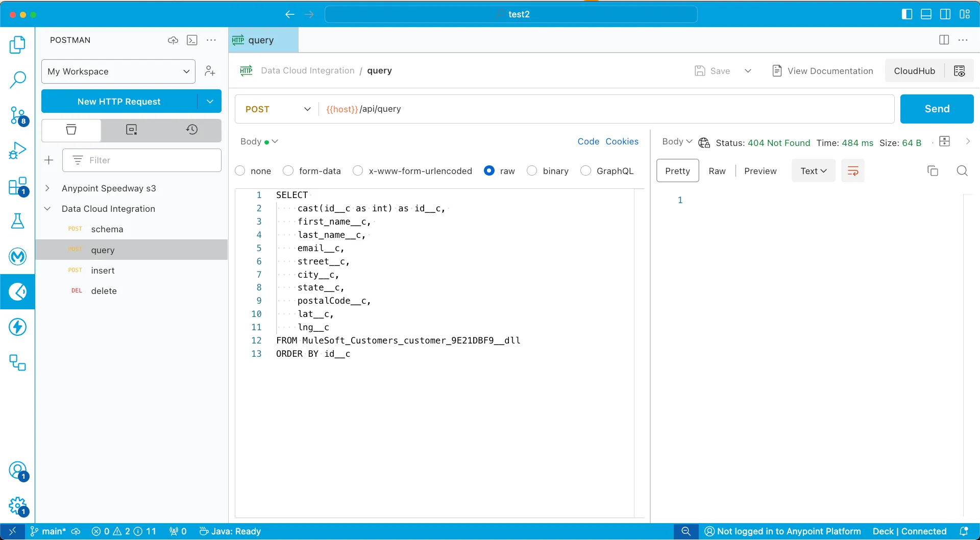Open the Run and Debug view
This screenshot has height=540, width=980.
(x=17, y=151)
